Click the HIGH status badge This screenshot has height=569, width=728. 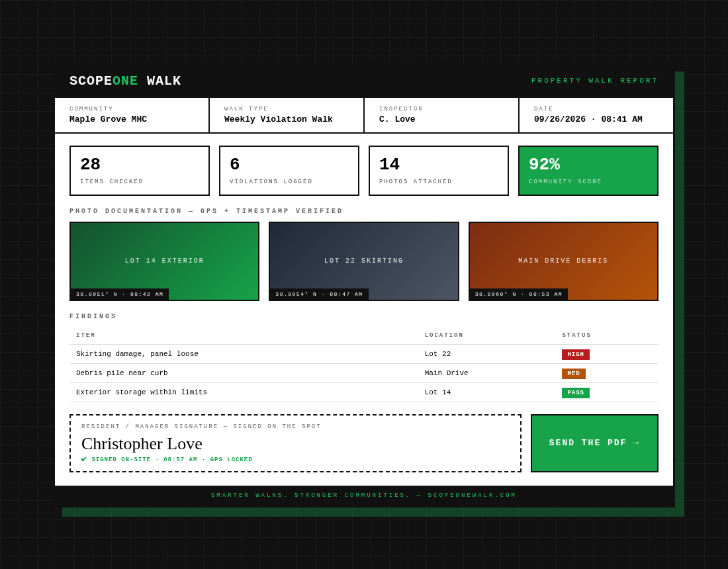pos(576,355)
